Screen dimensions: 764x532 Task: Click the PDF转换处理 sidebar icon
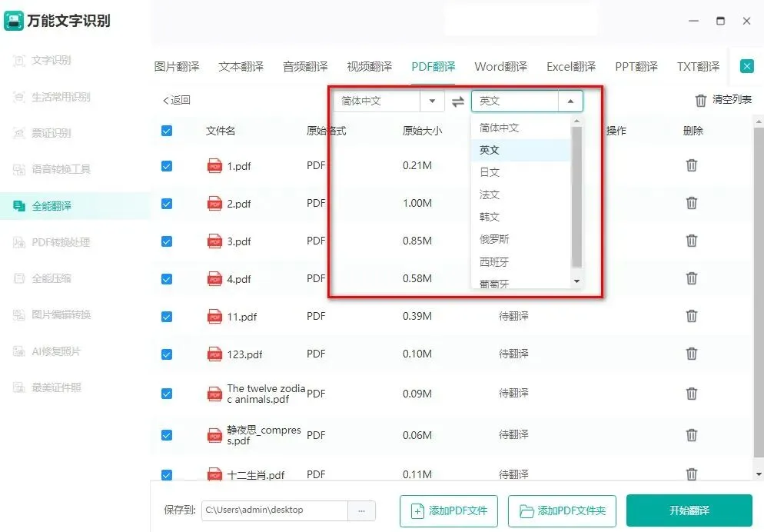click(x=18, y=242)
